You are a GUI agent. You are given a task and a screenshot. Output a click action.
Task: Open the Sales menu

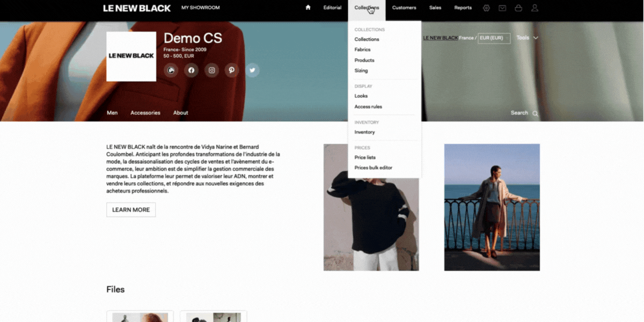pos(435,8)
